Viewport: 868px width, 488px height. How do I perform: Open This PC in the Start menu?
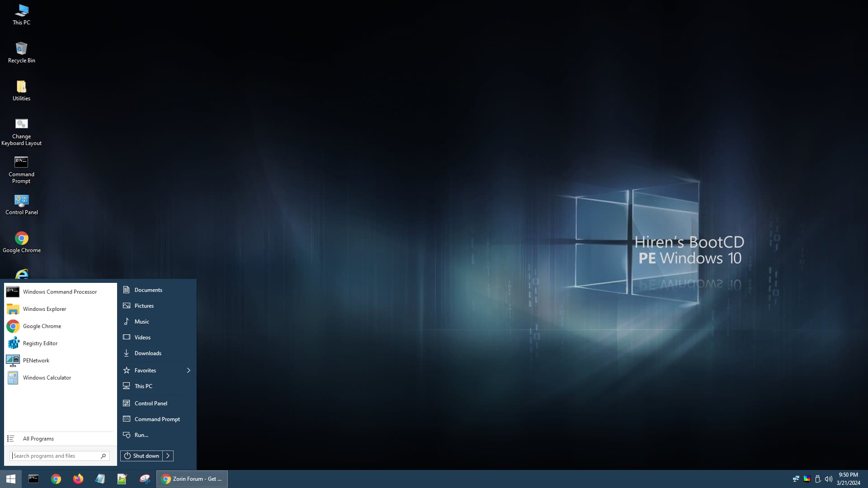(157, 386)
